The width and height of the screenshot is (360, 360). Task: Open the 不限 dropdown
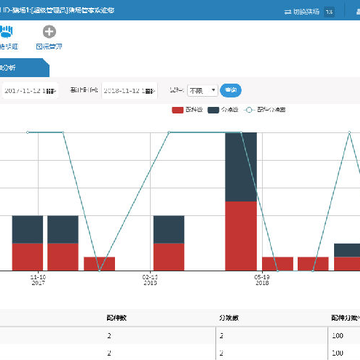(x=203, y=90)
